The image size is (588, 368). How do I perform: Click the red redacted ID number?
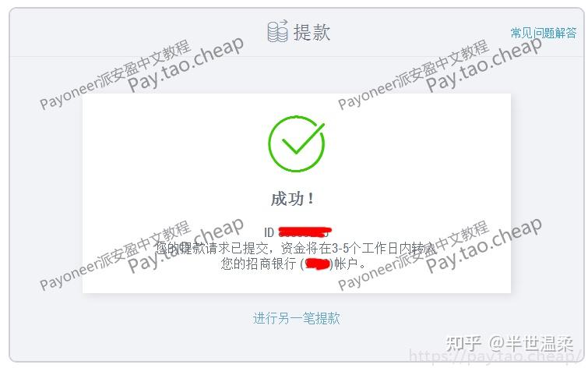click(x=305, y=232)
